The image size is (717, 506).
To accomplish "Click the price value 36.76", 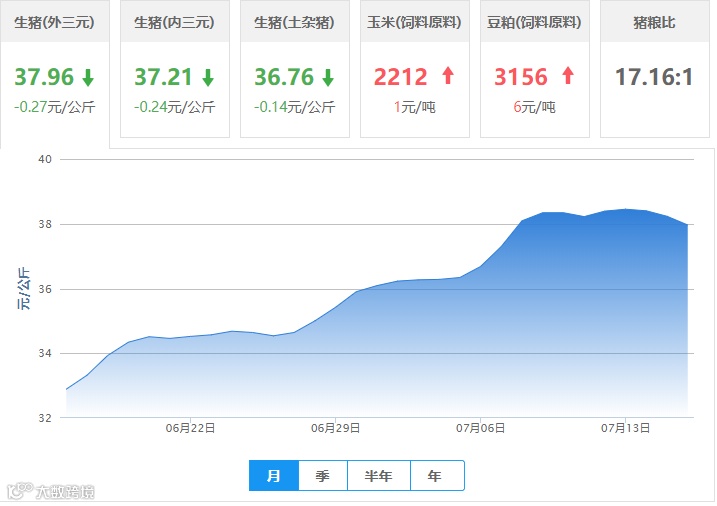I will 284,77.
